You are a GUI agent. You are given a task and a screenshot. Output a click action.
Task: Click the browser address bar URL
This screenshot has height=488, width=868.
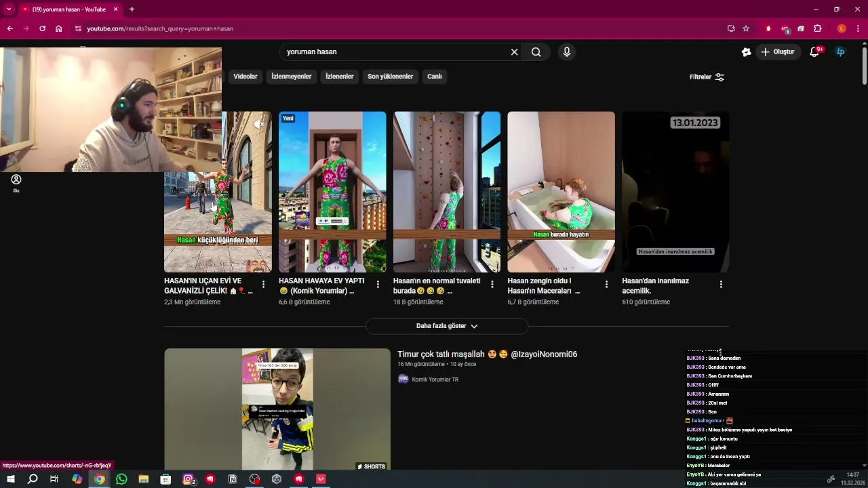pos(160,28)
